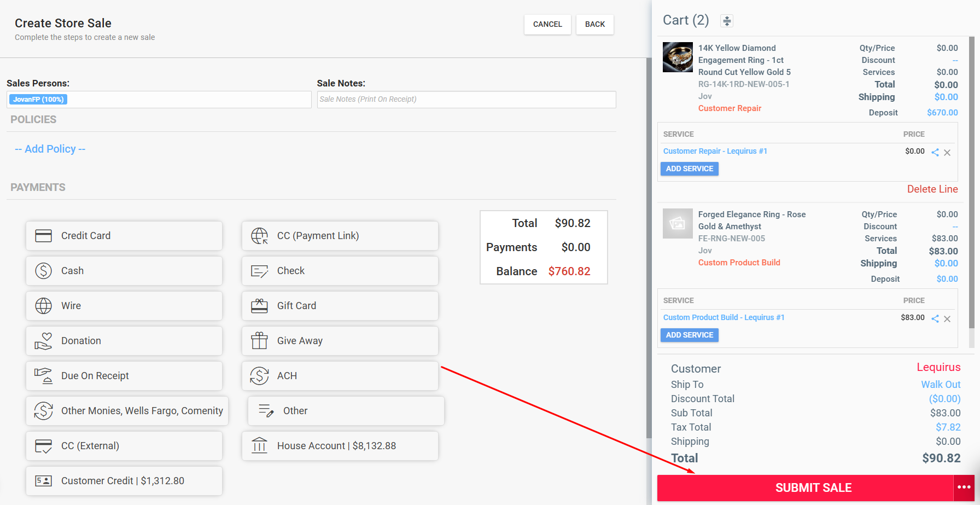Add service to Forged Elegance Ring

690,335
